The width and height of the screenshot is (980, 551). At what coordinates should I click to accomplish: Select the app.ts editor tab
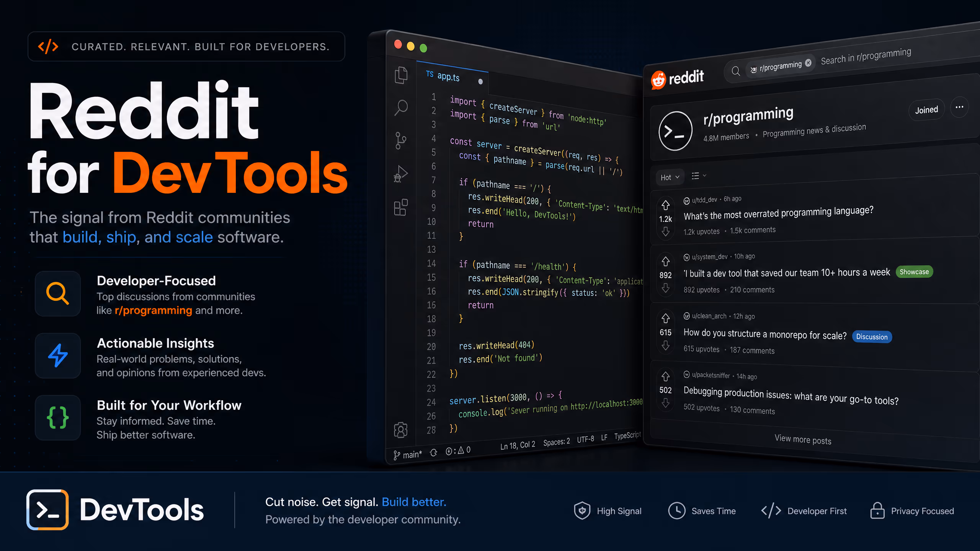452,78
